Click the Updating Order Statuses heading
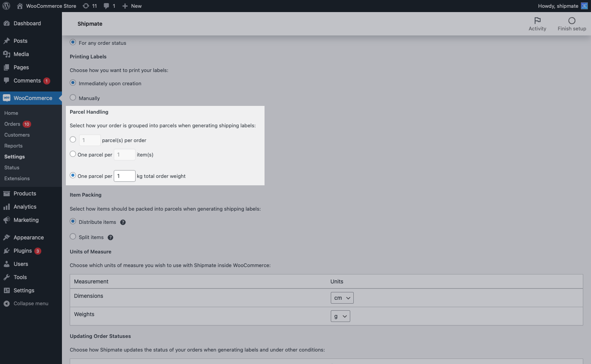Screen dimensions: 591x364 tap(100, 336)
